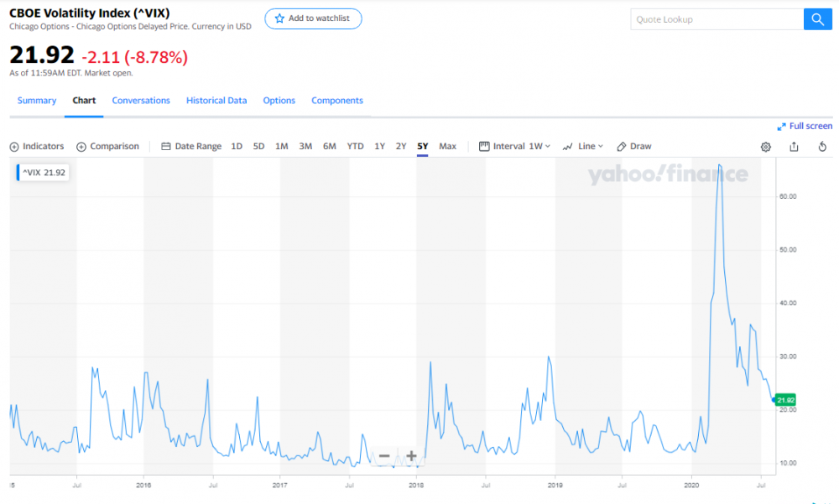Switch range to Max
Image resolution: width=839 pixels, height=504 pixels.
[x=448, y=147]
